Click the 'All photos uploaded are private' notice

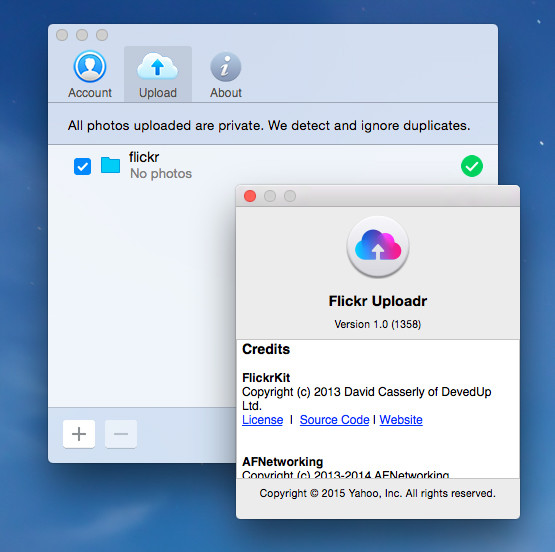[x=269, y=126]
